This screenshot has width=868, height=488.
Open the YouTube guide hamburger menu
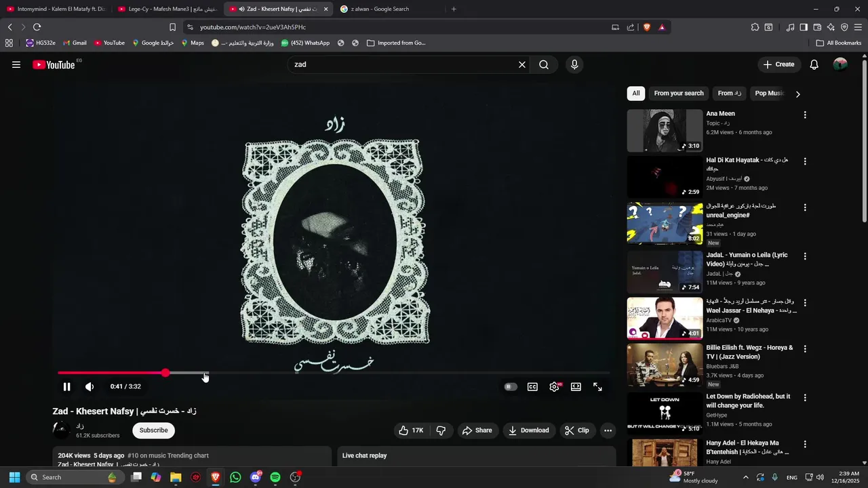[x=16, y=64]
